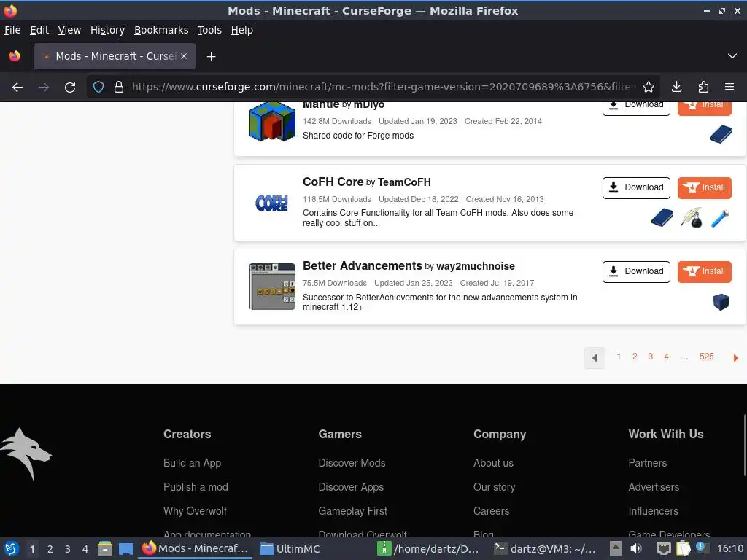Click the Overwolf wolf logo in footer

(x=26, y=454)
